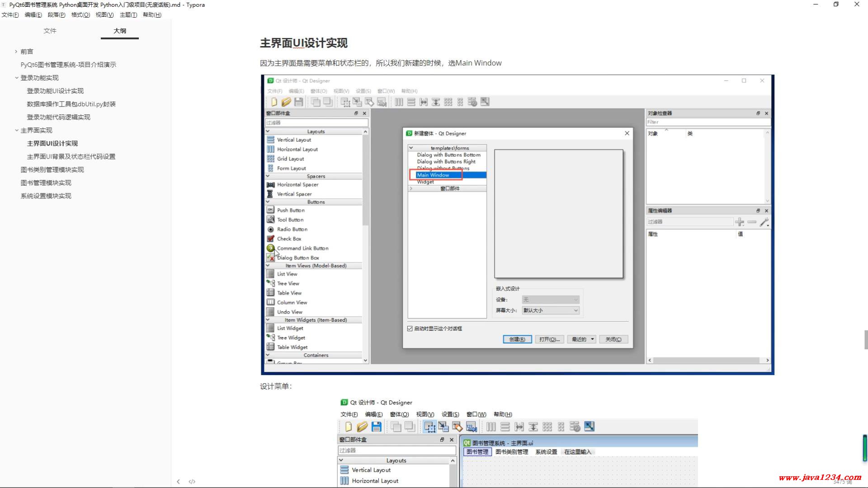Open 屏幕大小 combo box showing 默认大小
The image size is (868, 488).
click(x=550, y=310)
